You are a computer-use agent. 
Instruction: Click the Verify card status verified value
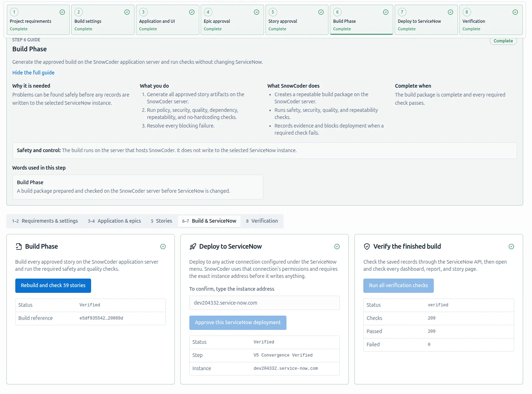(x=438, y=305)
